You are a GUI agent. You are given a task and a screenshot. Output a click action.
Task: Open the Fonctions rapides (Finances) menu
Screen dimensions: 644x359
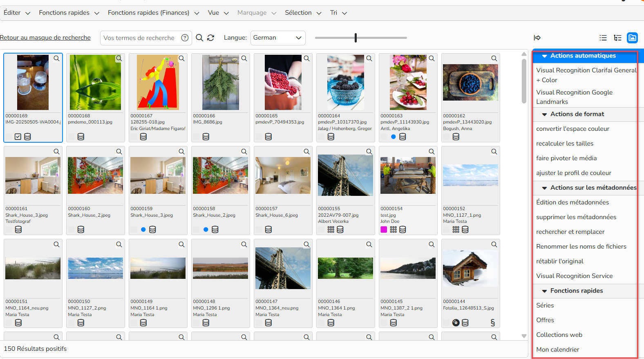pyautogui.click(x=154, y=13)
